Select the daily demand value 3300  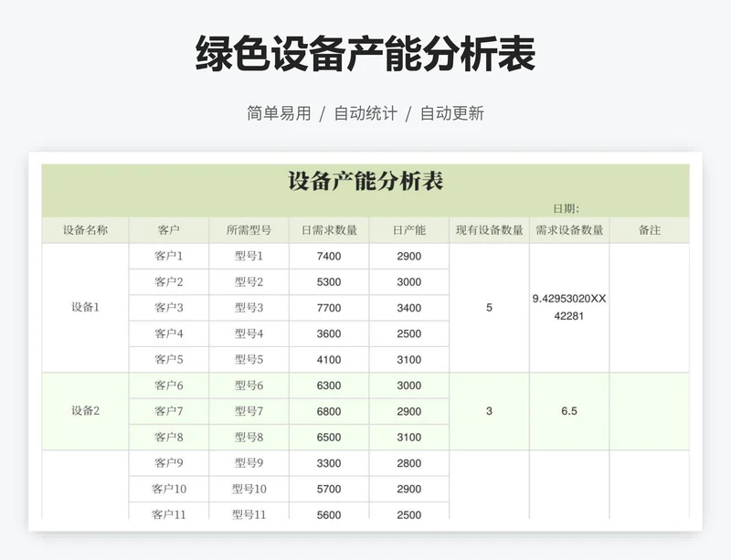tap(329, 463)
